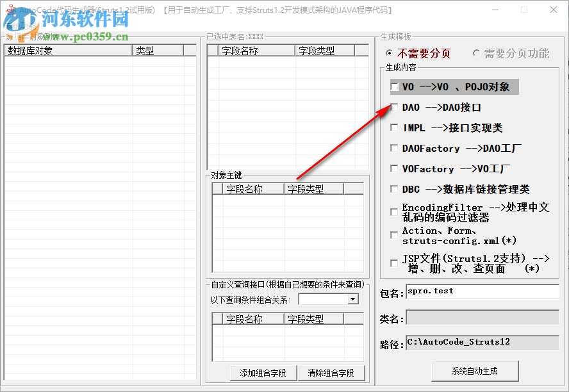This screenshot has height=392, width=569.
Task: Enable the VOFactory -->VO工厂 checkbox
Action: (x=394, y=168)
